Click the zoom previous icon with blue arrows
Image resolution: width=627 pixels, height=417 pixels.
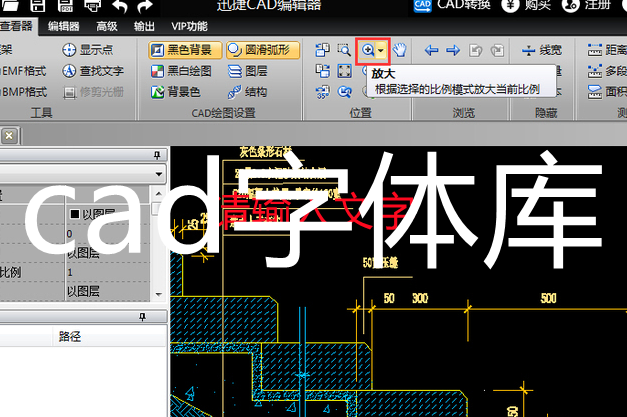[344, 92]
